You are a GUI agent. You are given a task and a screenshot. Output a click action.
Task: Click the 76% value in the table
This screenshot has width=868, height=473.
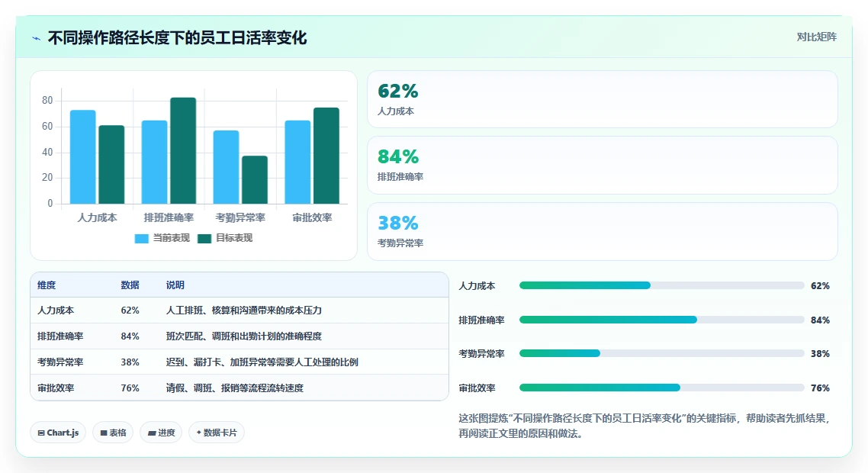tap(130, 388)
